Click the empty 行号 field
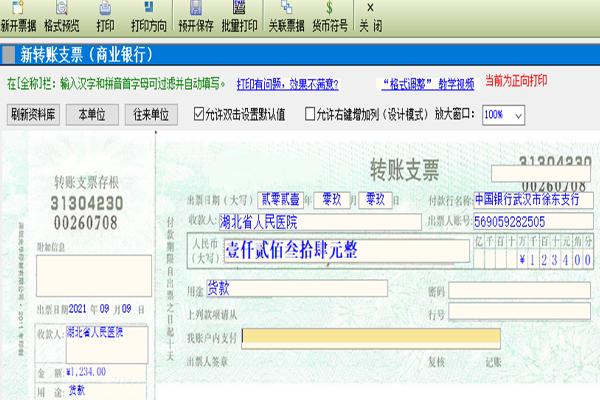The image size is (600, 400). (519, 311)
